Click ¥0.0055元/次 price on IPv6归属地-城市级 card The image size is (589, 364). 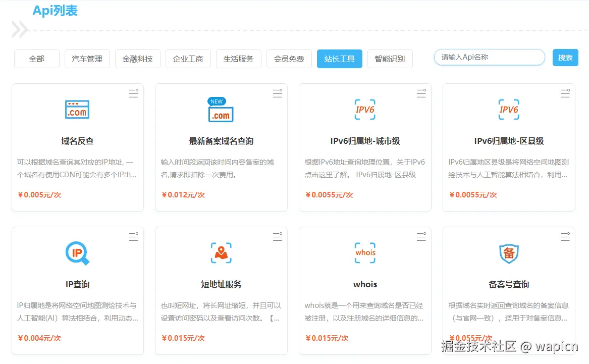[x=329, y=195]
